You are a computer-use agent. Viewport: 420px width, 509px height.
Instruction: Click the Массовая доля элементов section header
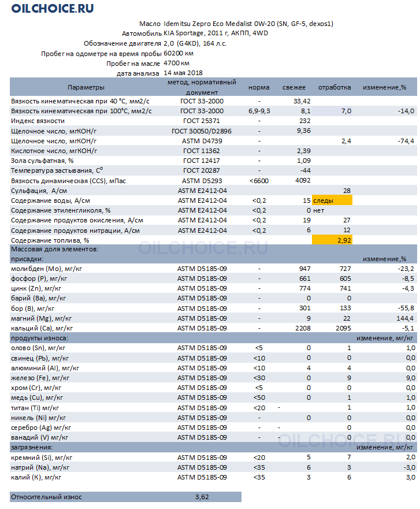[54, 249]
